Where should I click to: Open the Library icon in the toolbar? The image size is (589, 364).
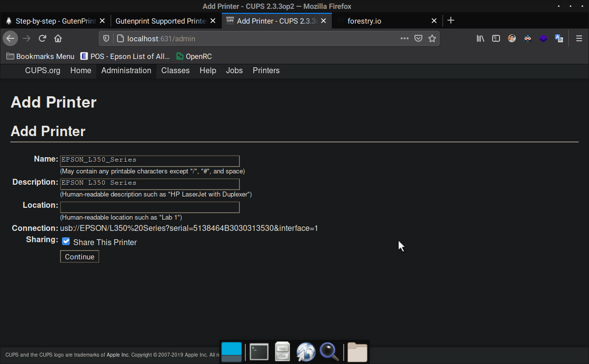[x=480, y=38]
